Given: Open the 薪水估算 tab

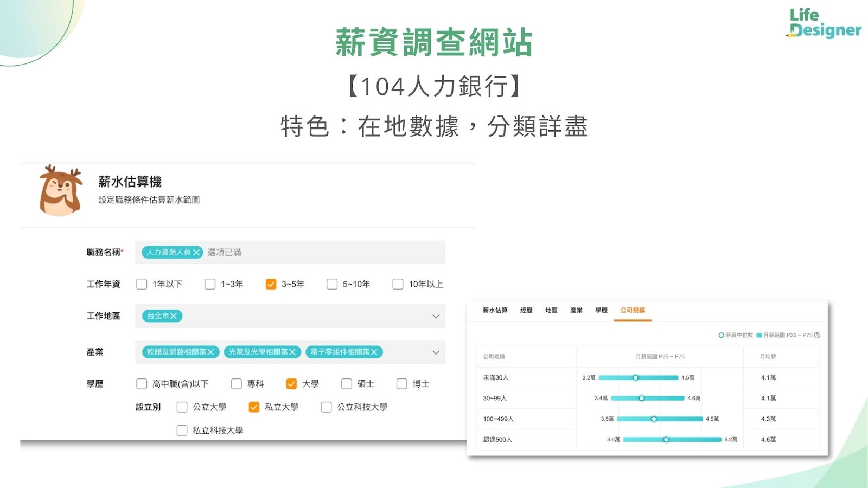Looking at the screenshot, I should tap(495, 311).
